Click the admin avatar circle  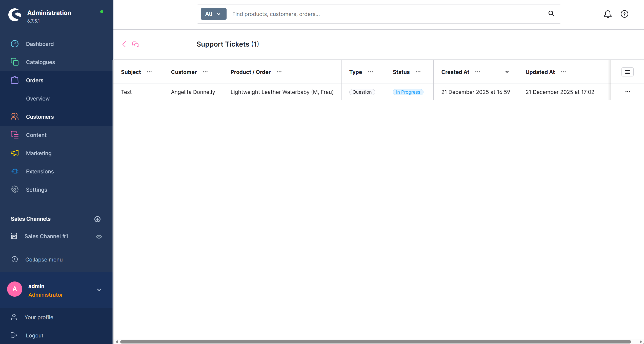[15, 289]
